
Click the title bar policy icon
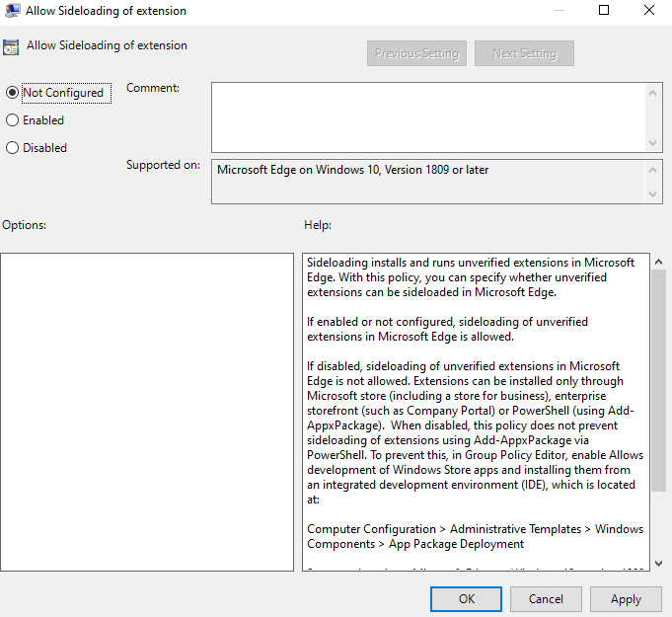[13, 11]
